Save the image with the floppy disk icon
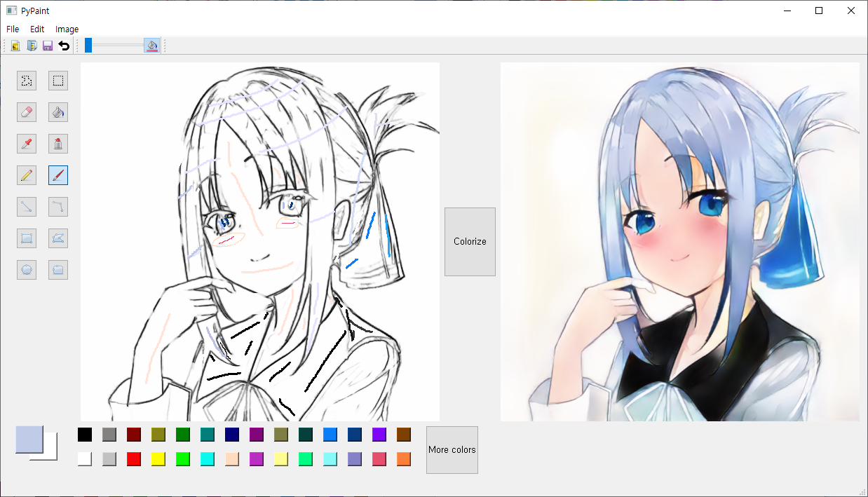Viewport: 868px width, 497px height. tap(48, 46)
